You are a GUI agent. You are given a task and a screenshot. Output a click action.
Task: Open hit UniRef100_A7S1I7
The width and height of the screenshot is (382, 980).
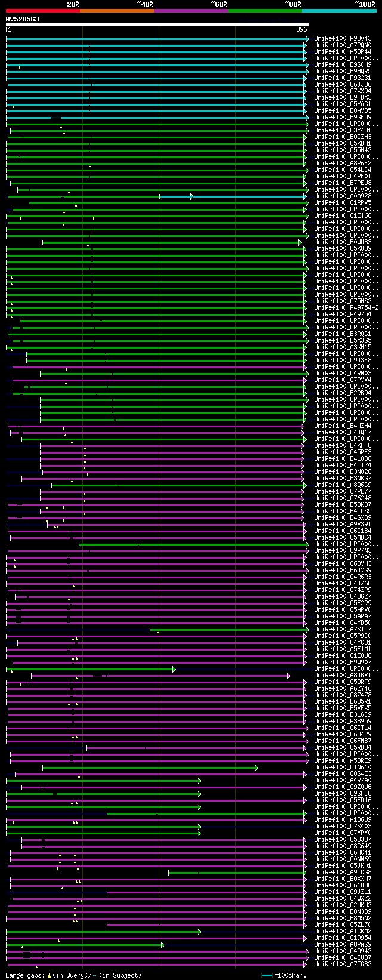[343, 630]
